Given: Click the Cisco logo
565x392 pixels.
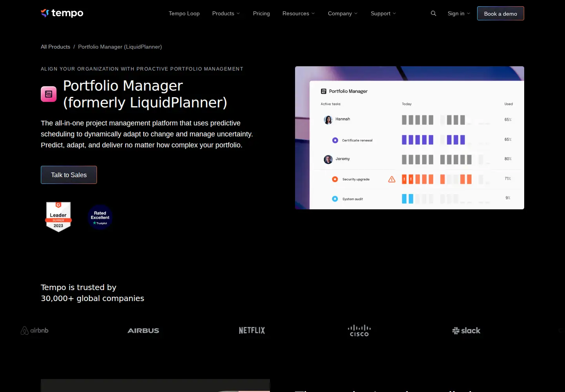Looking at the screenshot, I should tap(359, 330).
